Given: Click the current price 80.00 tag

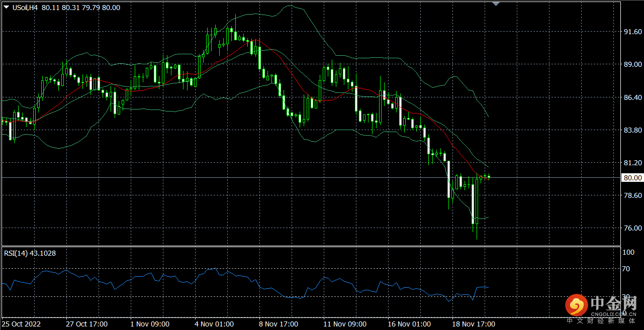Looking at the screenshot, I should (632, 178).
